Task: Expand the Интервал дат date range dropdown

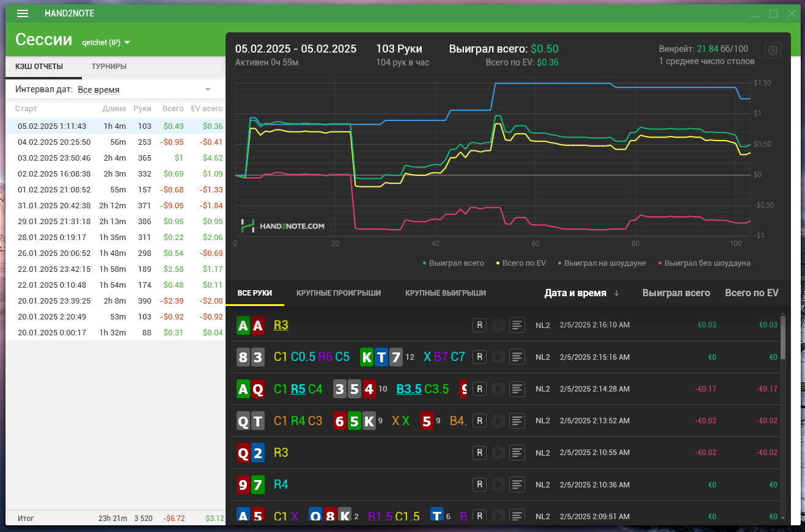Action: point(144,90)
